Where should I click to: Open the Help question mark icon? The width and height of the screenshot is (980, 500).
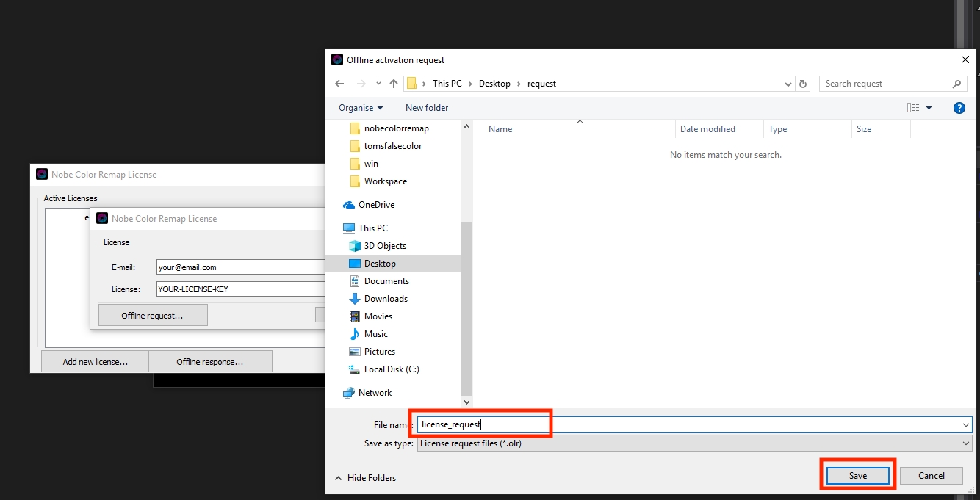point(959,108)
